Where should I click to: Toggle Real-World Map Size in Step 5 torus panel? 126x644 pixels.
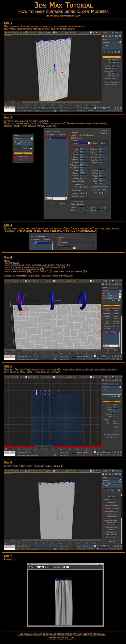click(104, 437)
